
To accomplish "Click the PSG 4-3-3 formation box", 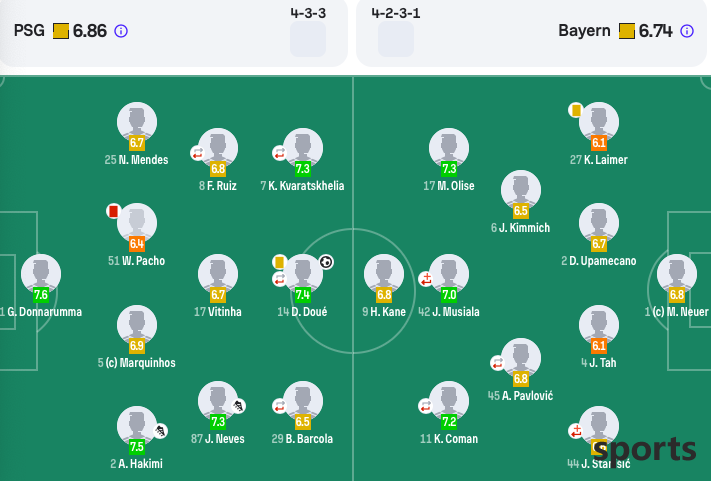I will tap(308, 39).
